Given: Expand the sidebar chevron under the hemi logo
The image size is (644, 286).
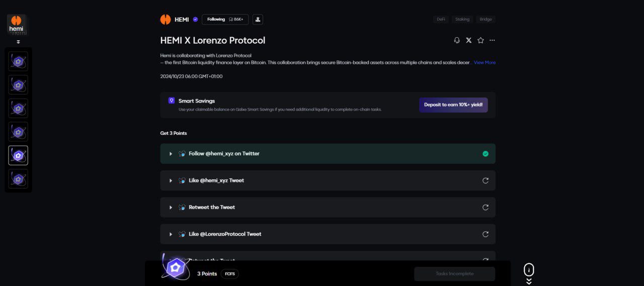Looking at the screenshot, I should (x=18, y=42).
